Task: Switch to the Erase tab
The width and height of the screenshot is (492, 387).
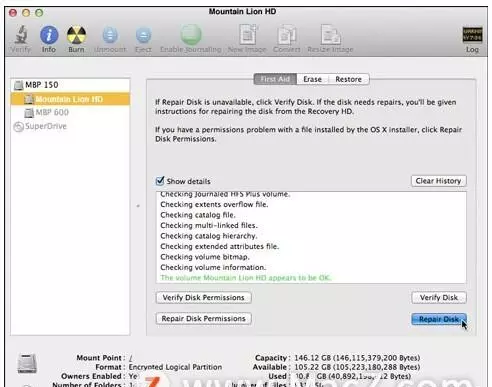Action: [x=312, y=79]
